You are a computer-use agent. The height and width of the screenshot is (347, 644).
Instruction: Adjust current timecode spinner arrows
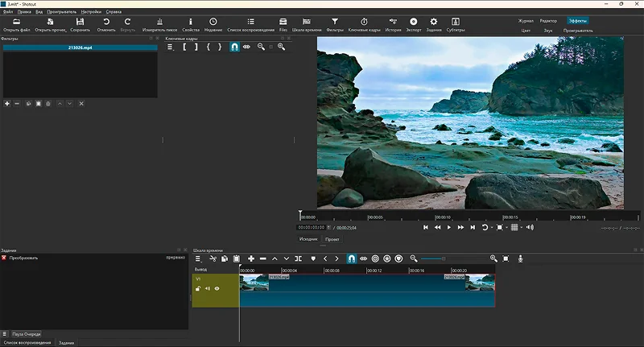[328, 228]
